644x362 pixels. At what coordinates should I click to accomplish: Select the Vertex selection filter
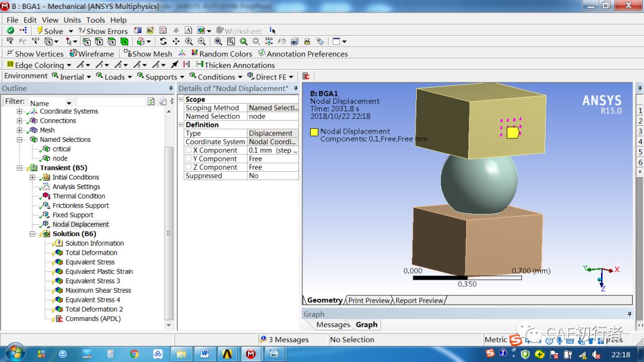click(86, 42)
